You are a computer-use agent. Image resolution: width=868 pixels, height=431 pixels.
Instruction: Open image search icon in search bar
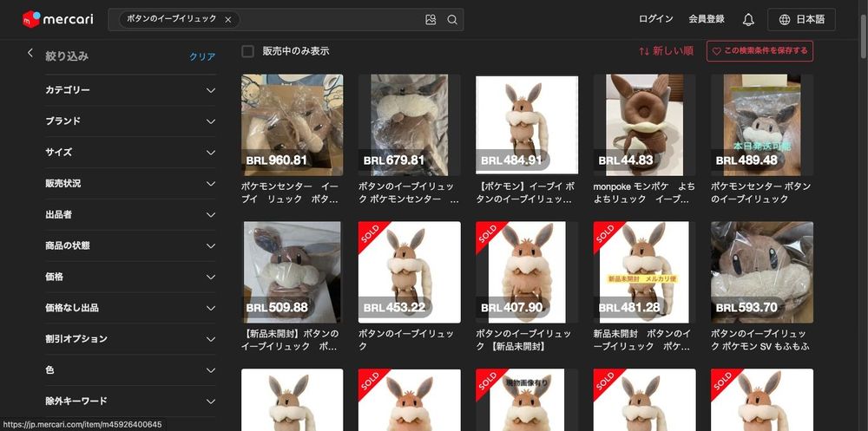(431, 19)
